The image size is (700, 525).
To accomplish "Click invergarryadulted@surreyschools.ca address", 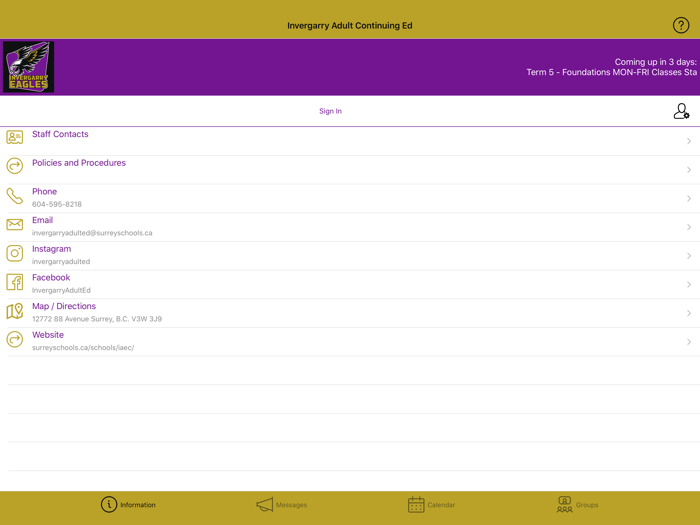I will [x=92, y=233].
